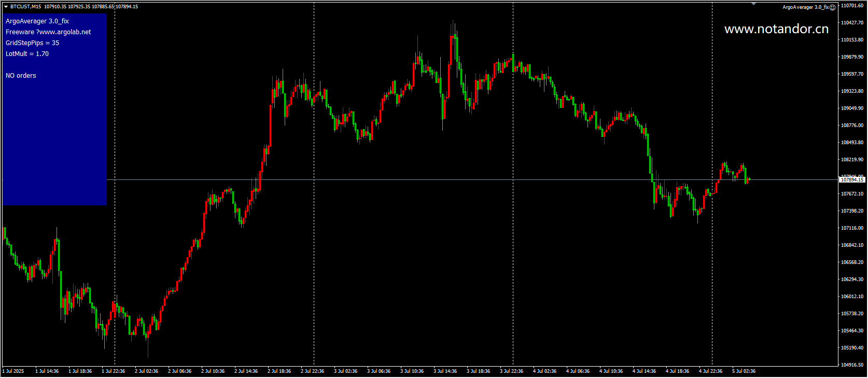The width and height of the screenshot is (868, 378).
Task: Click the smiley face Expert Advisor icon
Action: (832, 7)
